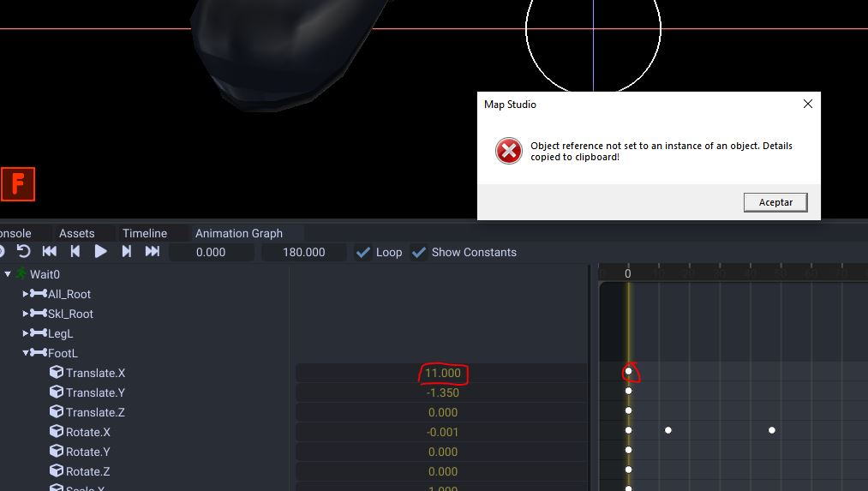This screenshot has width=868, height=491.
Task: Select the Translate.Y track cube icon
Action: 57,392
